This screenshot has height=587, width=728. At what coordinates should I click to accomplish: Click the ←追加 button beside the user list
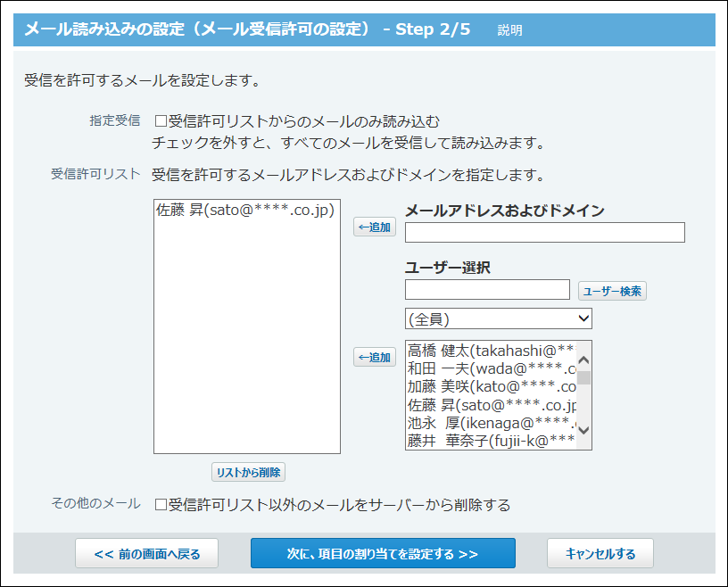(375, 358)
